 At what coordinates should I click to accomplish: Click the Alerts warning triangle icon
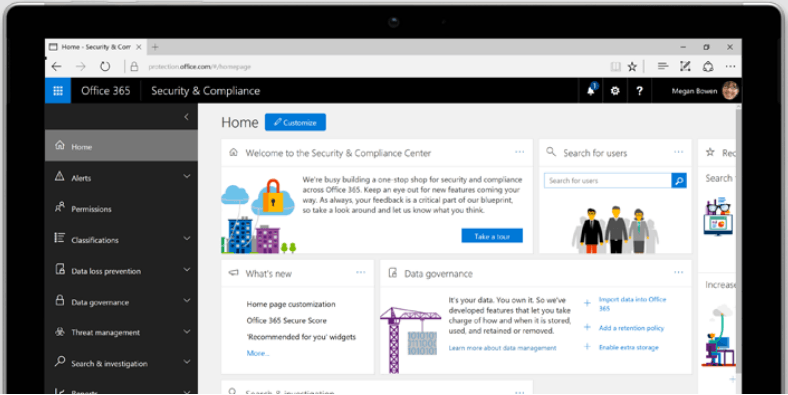pos(60,176)
